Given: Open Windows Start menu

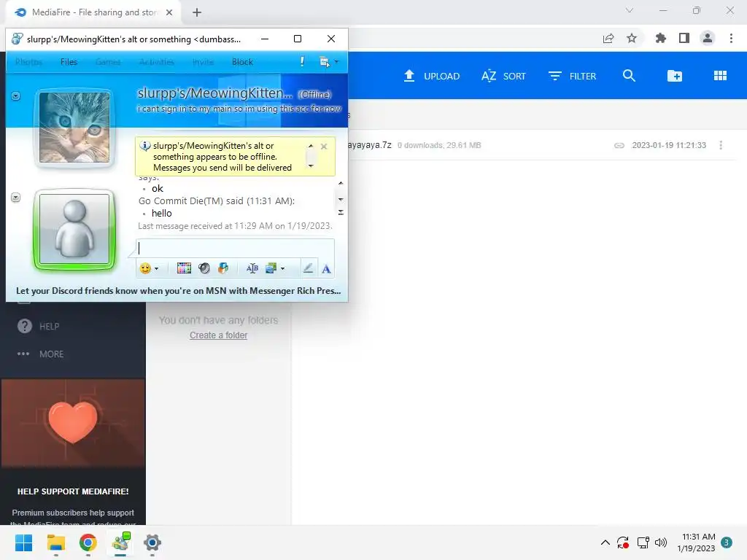Looking at the screenshot, I should click(24, 542).
